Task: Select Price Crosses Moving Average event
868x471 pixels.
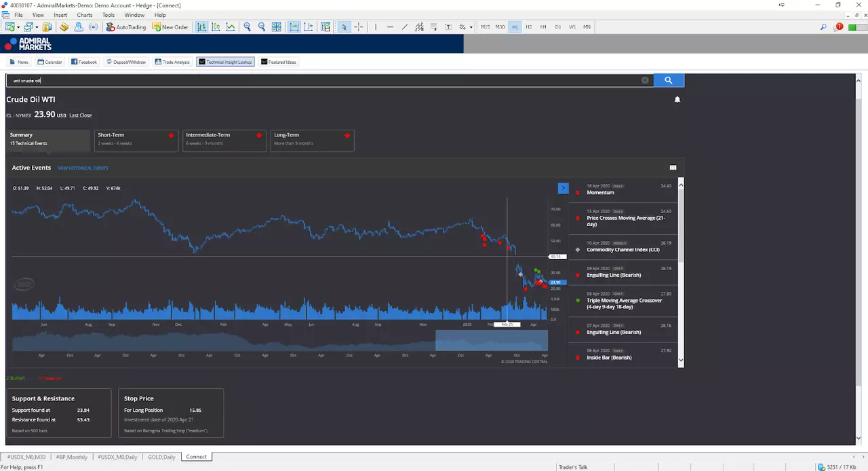Action: tap(623, 218)
